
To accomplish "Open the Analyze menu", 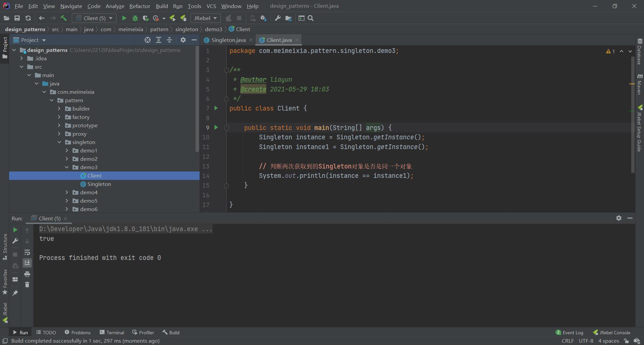I will click(115, 6).
